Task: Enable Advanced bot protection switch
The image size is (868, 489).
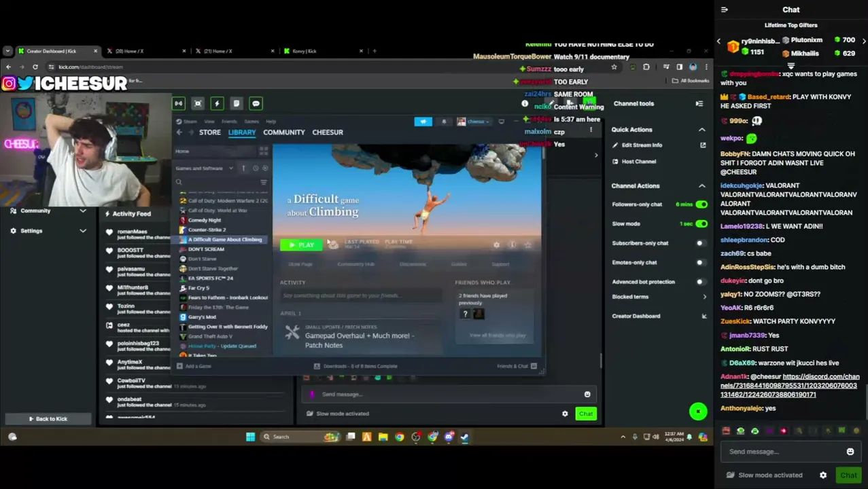Action: (701, 282)
